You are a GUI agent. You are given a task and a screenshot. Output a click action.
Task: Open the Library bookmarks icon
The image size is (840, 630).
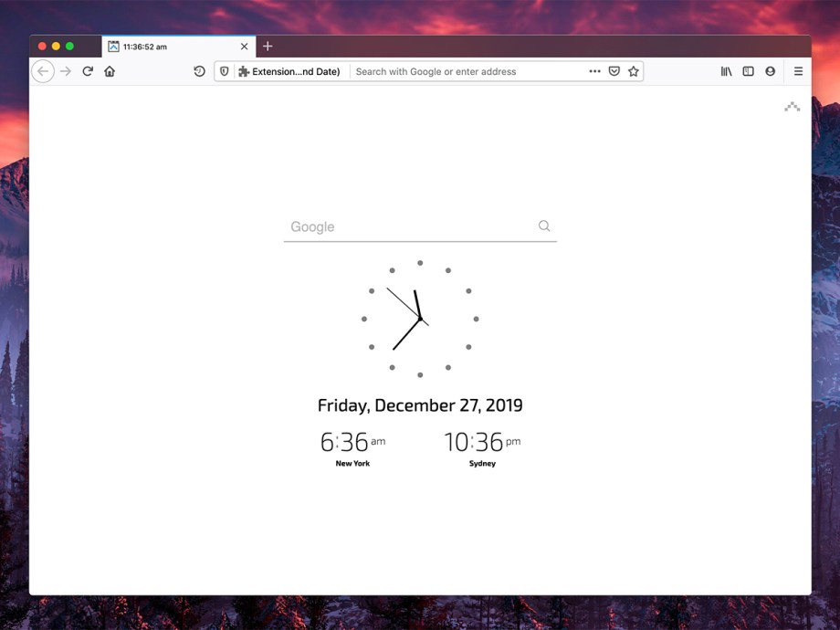click(x=725, y=70)
